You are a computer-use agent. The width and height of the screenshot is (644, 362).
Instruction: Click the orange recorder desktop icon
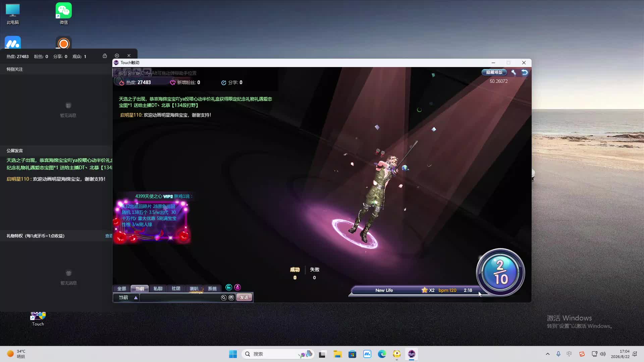tap(64, 43)
